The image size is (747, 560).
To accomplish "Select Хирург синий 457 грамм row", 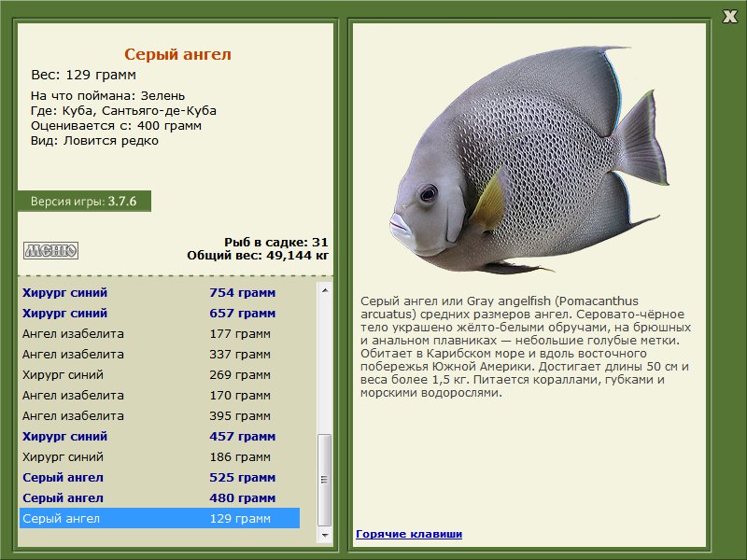I will [x=159, y=436].
